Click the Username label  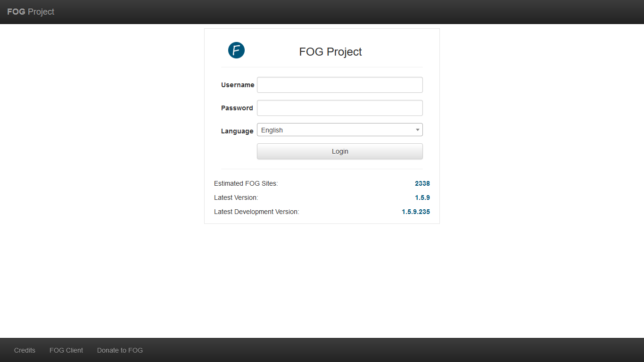tap(238, 85)
